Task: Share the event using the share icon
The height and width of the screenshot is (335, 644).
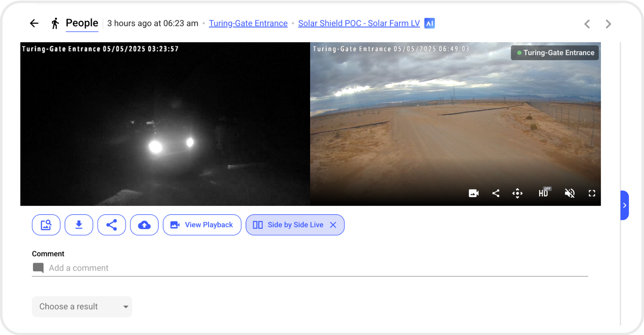Action: (x=111, y=225)
